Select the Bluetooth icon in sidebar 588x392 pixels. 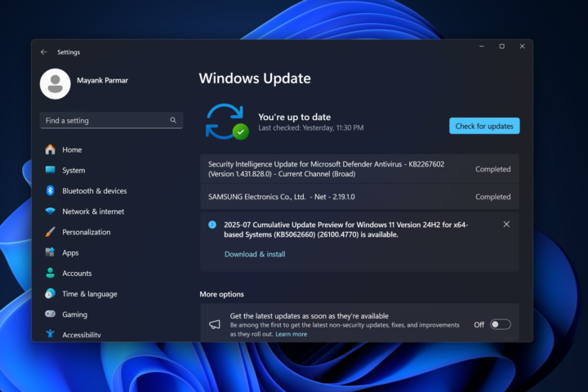click(x=51, y=190)
